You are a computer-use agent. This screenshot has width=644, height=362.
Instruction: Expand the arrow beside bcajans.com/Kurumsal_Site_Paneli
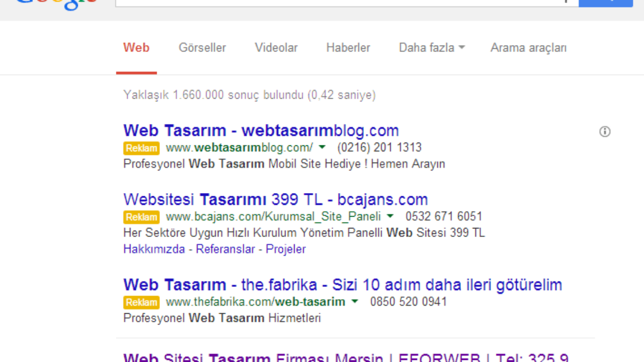tap(390, 216)
